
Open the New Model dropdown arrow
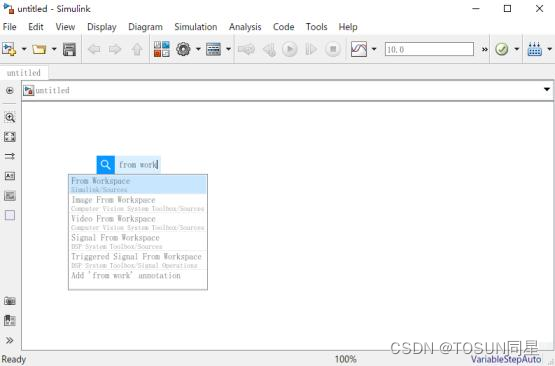[x=24, y=49]
